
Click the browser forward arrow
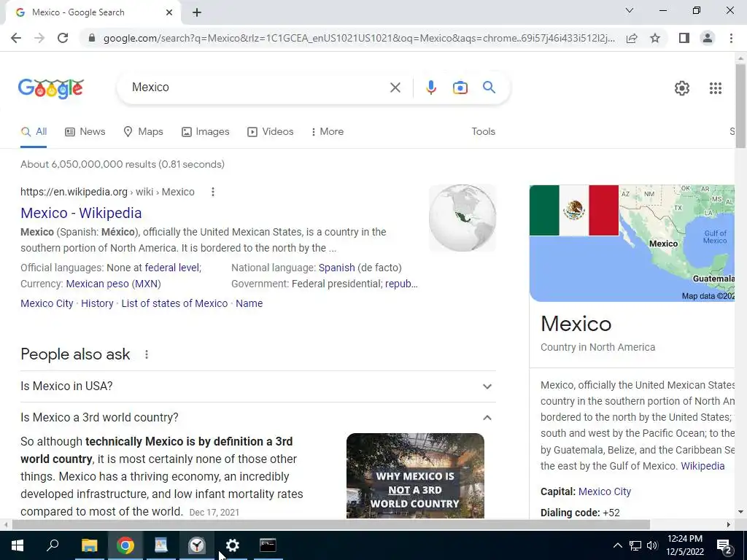click(39, 38)
